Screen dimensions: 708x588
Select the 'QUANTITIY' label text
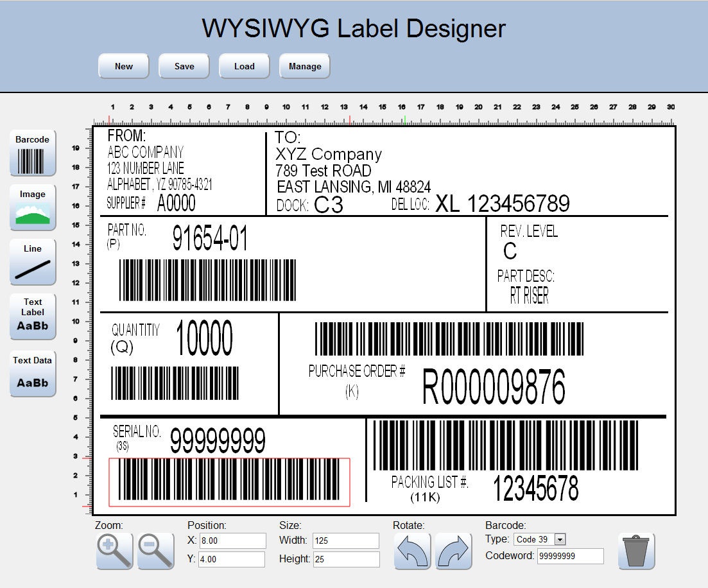(136, 330)
